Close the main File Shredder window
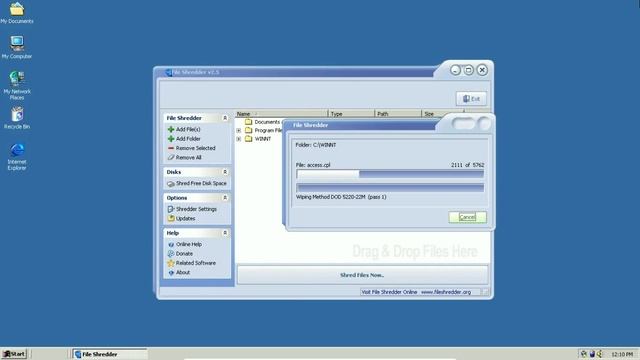Image resolution: width=640 pixels, height=360 pixels. click(482, 70)
